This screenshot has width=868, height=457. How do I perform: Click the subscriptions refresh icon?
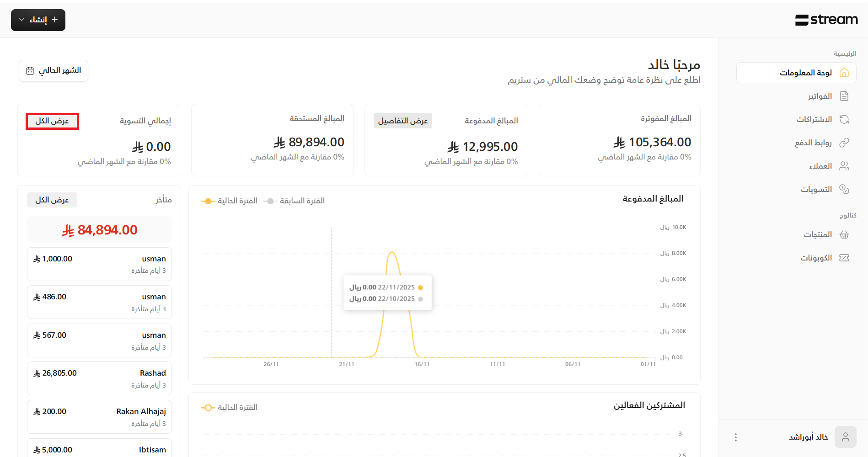(844, 119)
